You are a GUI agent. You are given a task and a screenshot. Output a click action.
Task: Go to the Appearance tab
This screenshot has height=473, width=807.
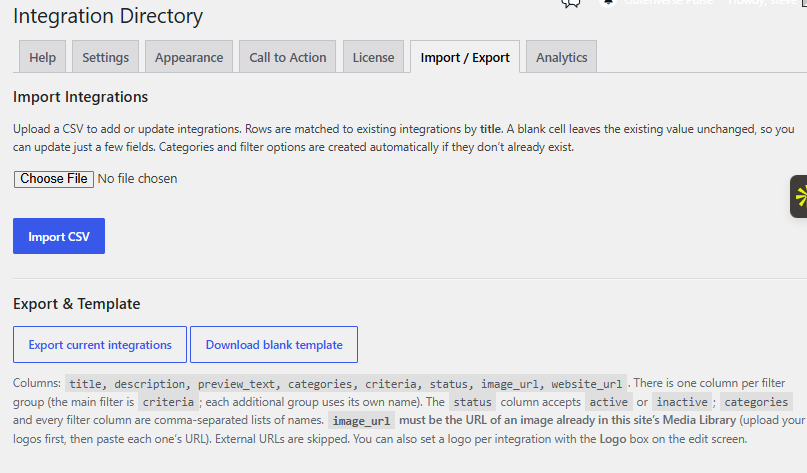(189, 57)
